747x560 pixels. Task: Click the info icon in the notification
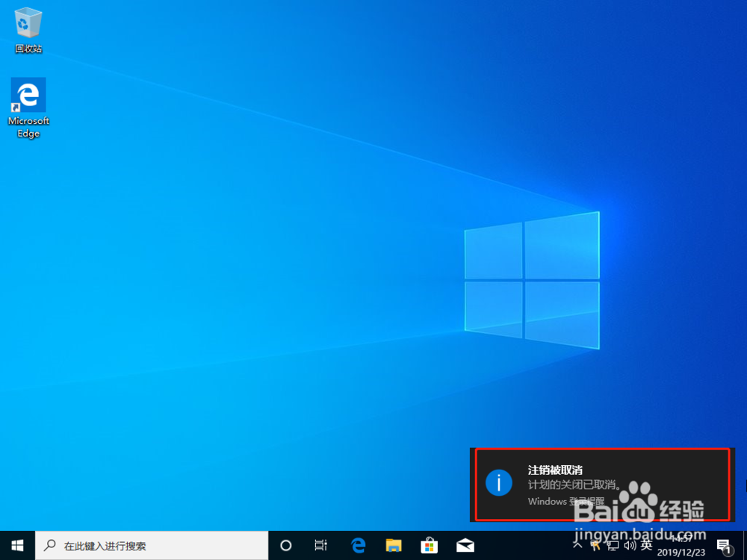pyautogui.click(x=499, y=482)
